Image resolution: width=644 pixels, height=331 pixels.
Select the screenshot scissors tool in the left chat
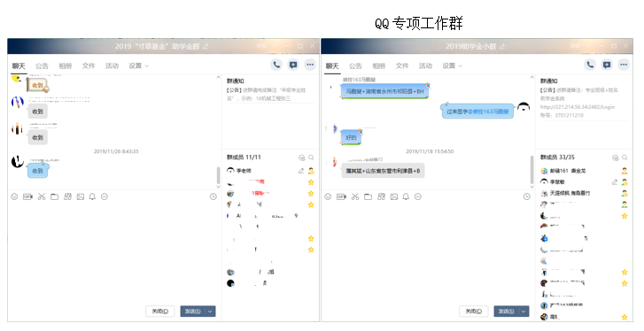point(42,196)
